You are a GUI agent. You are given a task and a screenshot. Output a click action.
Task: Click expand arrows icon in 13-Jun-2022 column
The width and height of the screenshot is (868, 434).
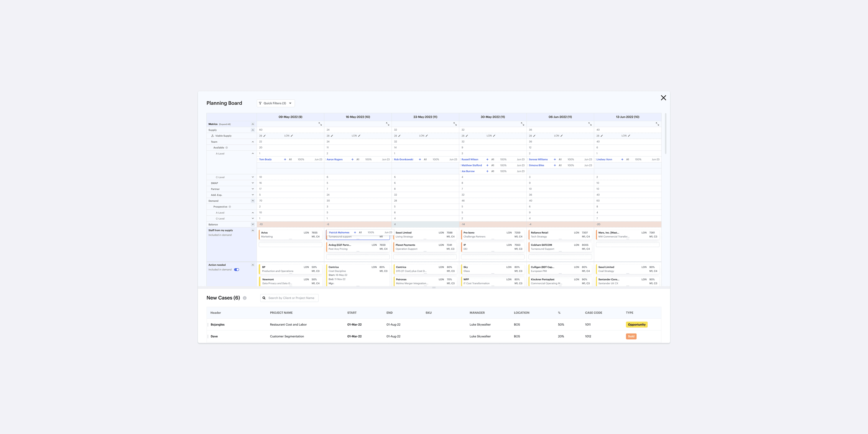tap(657, 124)
